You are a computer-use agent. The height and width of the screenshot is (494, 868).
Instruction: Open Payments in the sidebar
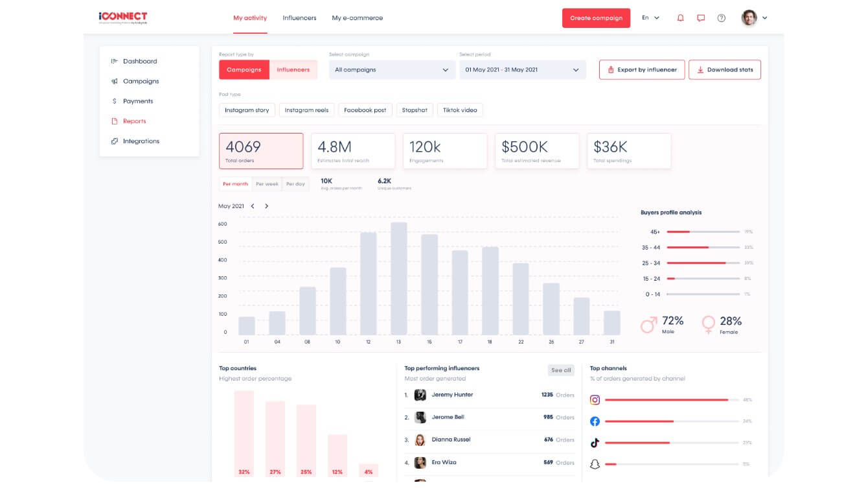[x=138, y=101]
